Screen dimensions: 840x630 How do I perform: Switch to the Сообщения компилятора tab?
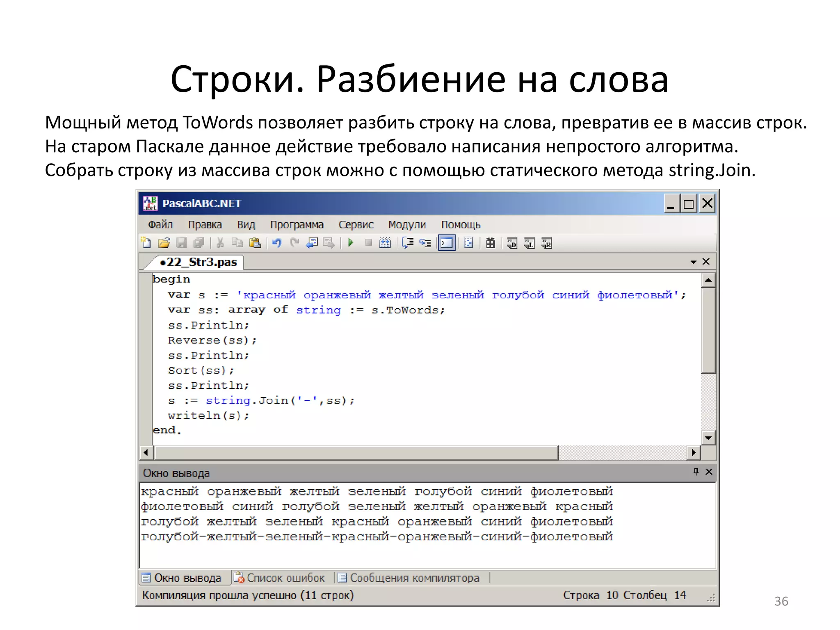(x=409, y=578)
